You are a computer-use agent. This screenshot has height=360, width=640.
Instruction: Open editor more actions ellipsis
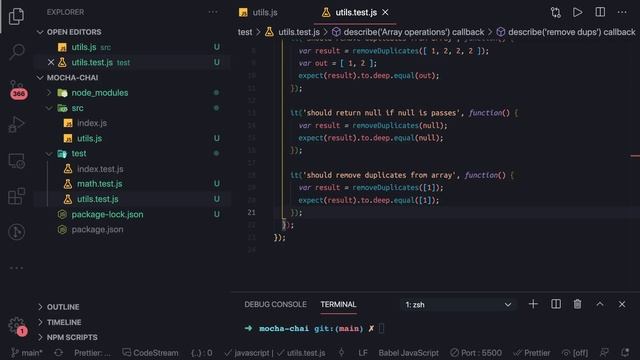(x=622, y=12)
